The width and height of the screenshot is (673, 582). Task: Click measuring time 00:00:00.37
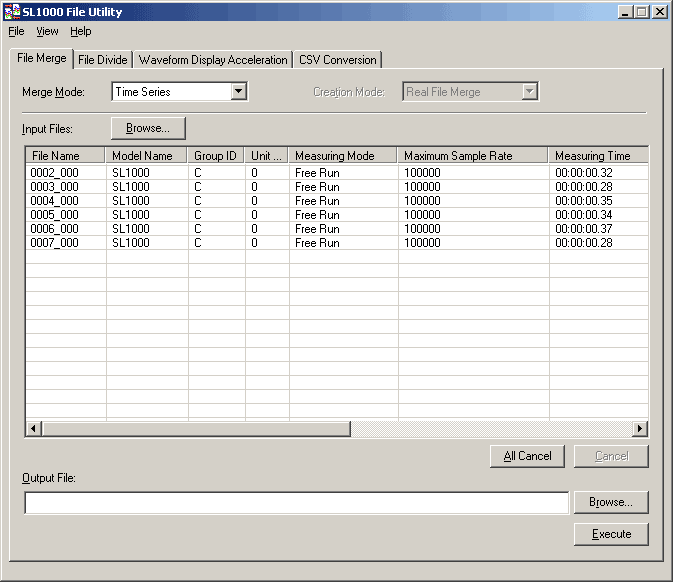pos(584,229)
